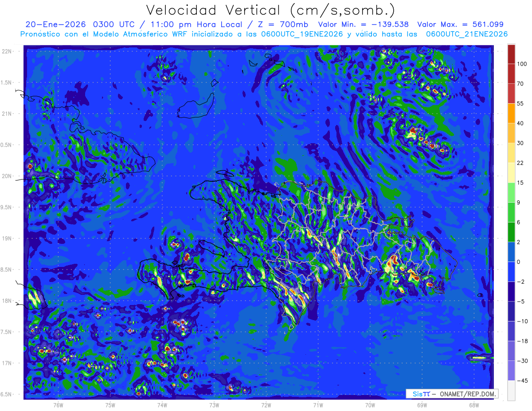
Task: Click the '69W' longitude label
Action: 422,405
